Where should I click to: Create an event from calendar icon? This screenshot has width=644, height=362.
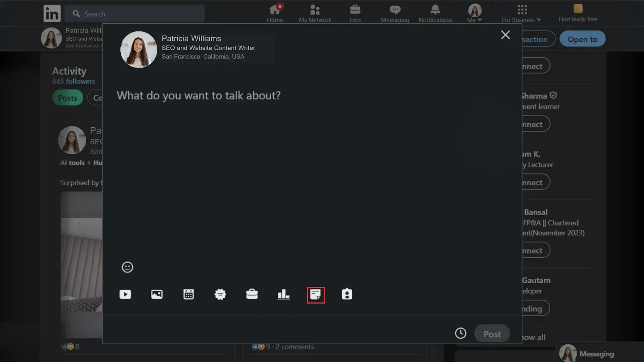pos(188,294)
